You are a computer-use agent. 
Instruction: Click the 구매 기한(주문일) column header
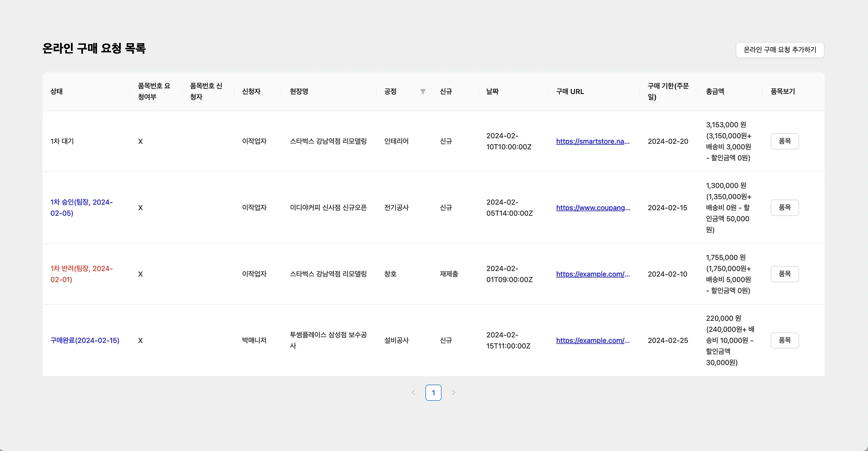pyautogui.click(x=668, y=92)
